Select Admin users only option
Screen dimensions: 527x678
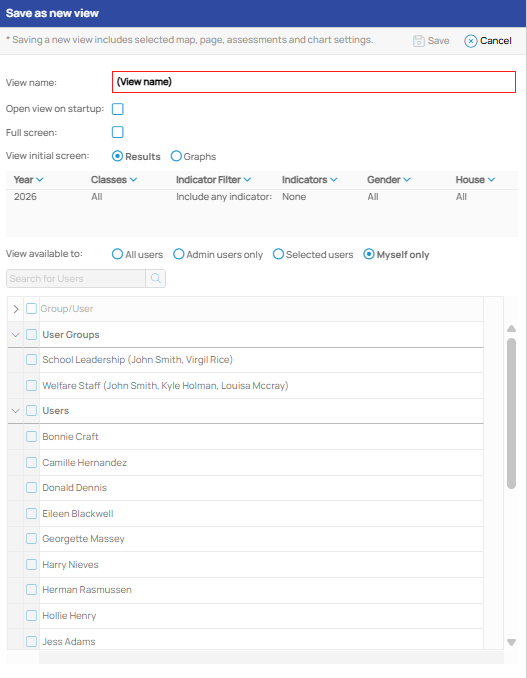click(179, 254)
